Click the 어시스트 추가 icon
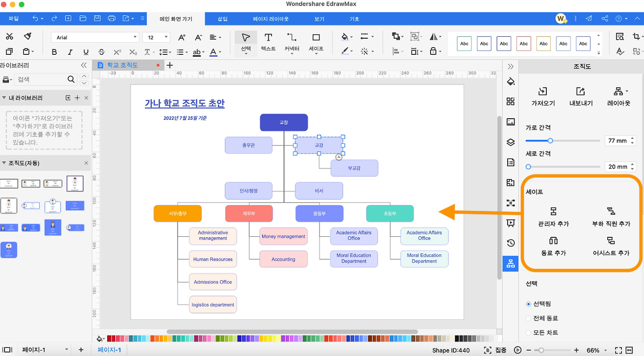Screen dimensions: 644x356 click(x=611, y=240)
